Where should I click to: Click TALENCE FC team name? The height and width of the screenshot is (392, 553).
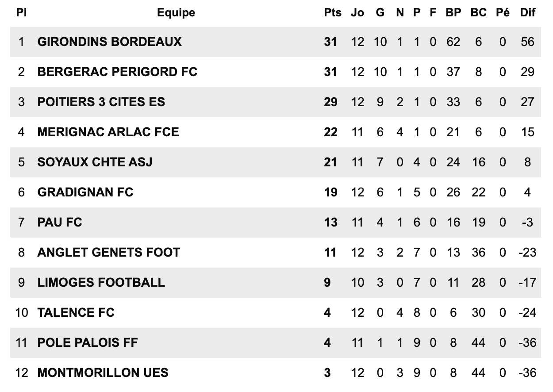76,312
